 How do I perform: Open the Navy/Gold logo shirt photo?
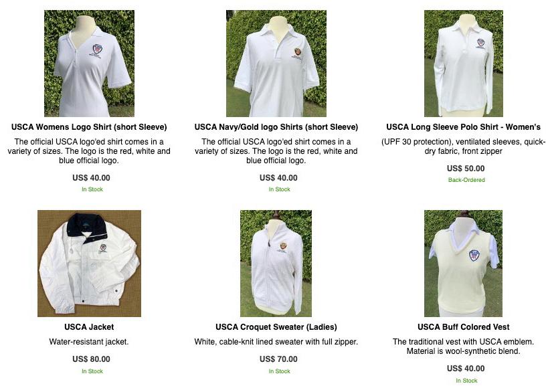pos(276,64)
